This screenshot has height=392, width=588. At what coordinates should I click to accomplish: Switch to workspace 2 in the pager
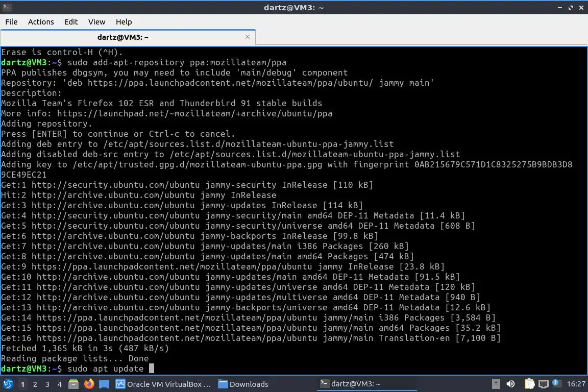(35, 384)
